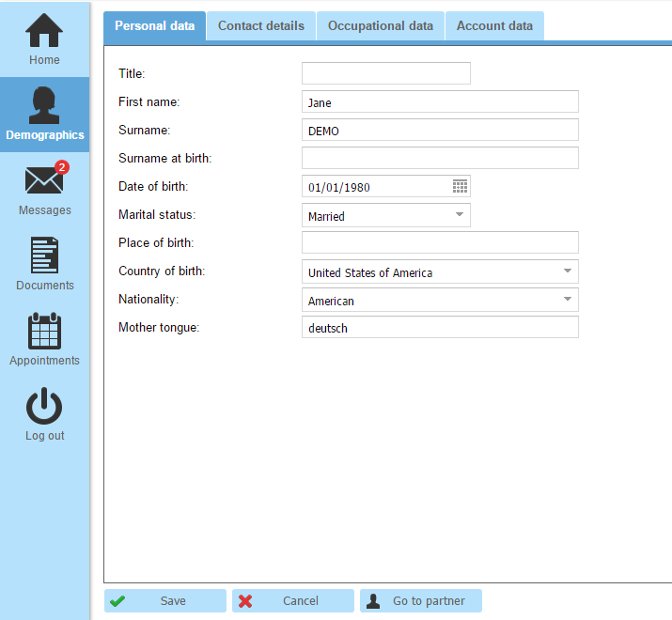Expand the Marital status dropdown arrow
Viewport: 672px width, 620px height.
[460, 214]
